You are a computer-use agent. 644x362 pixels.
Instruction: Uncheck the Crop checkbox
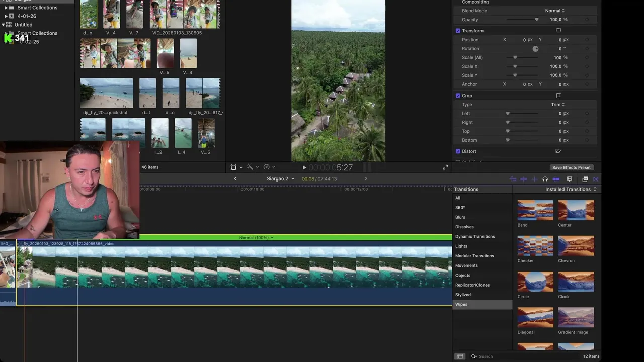coord(458,96)
